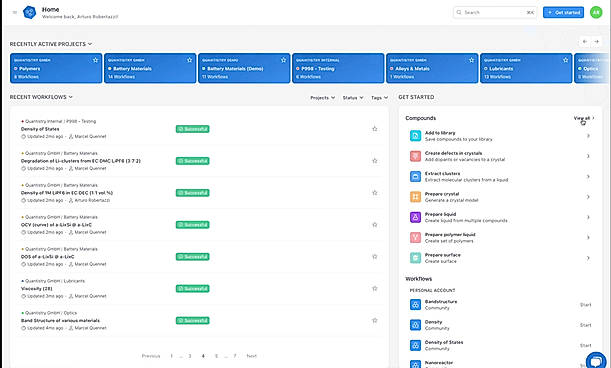Viewport: 611px width, 368px height.
Task: Start the Bandstructure workflow
Action: tap(585, 304)
